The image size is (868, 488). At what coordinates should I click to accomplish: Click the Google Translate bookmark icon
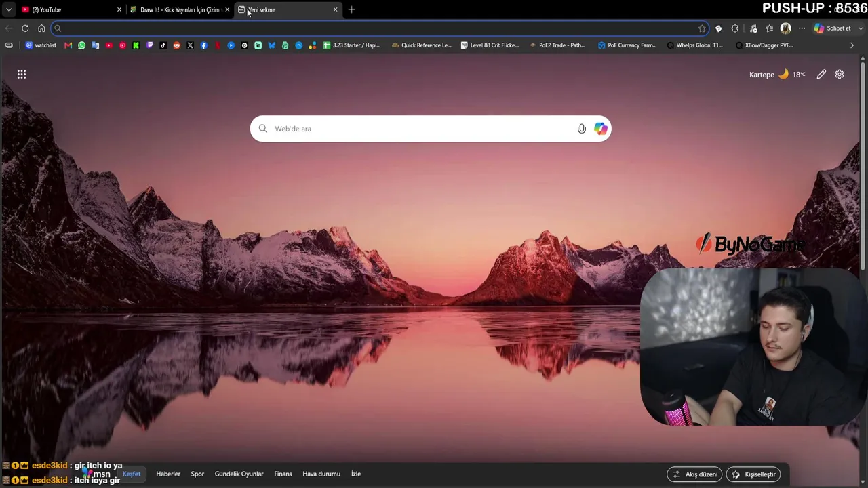(x=95, y=45)
